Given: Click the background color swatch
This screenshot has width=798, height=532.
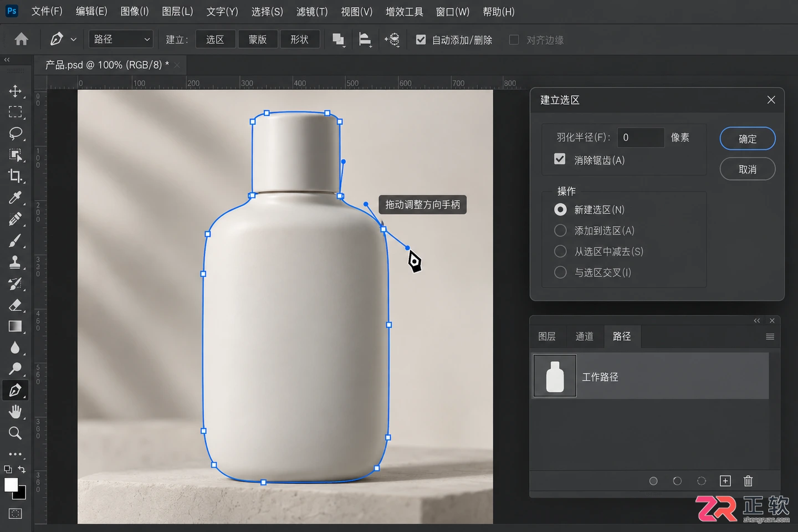Looking at the screenshot, I should point(21,494).
